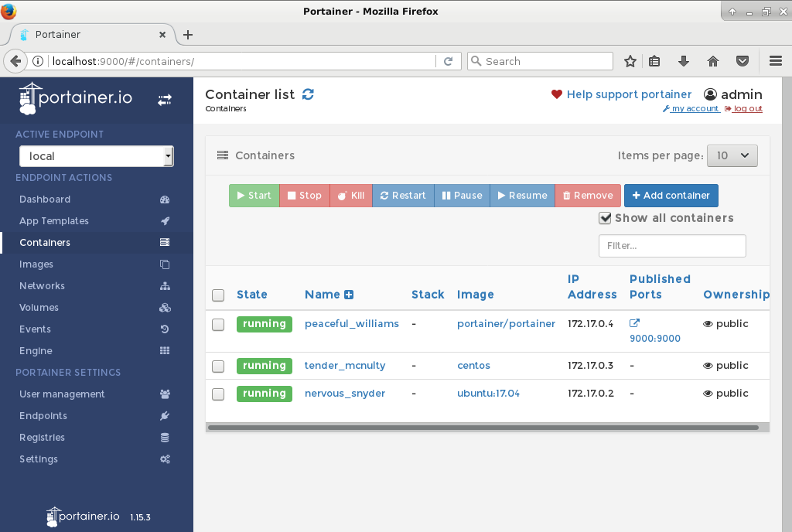Select the nervous_snyder container checkbox
Viewport: 792px width, 532px height.
tap(218, 394)
